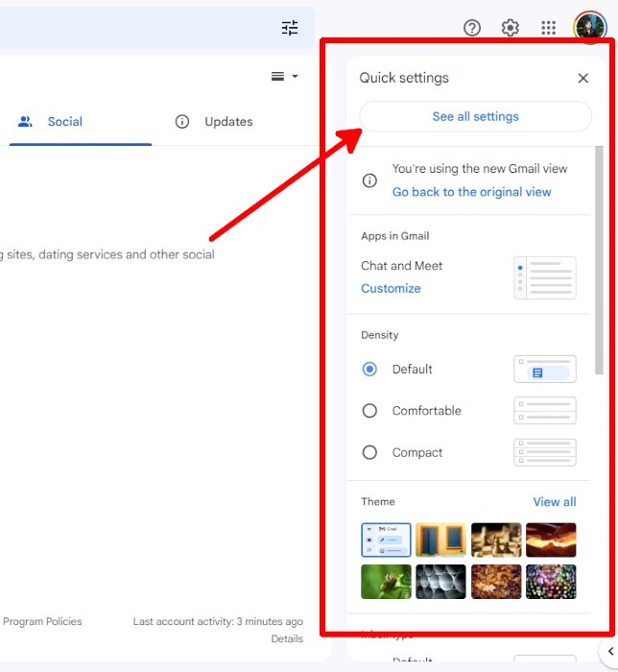This screenshot has width=618, height=672.
Task: Close the Quick settings panel
Action: [x=582, y=78]
